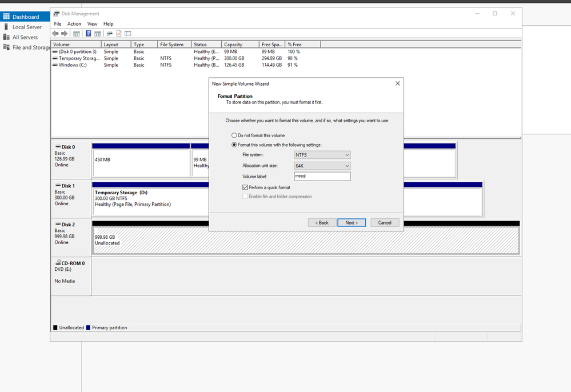Select 'Format this volume with following settings'
This screenshot has width=571, height=392.
coord(234,145)
